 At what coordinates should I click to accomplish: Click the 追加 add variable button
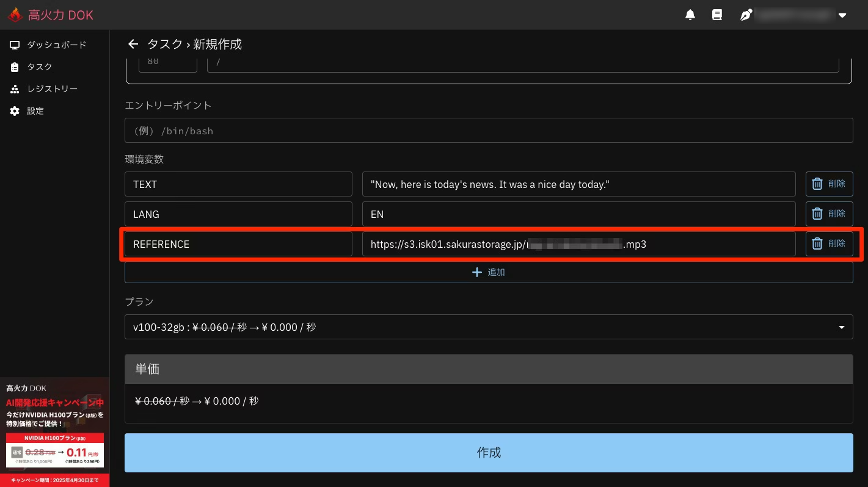(x=488, y=272)
